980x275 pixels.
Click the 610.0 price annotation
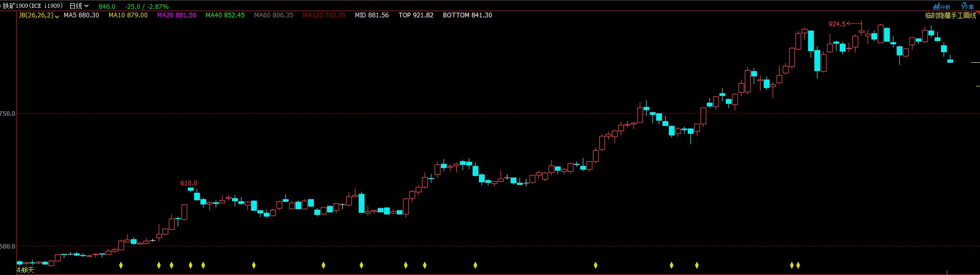[x=188, y=183]
